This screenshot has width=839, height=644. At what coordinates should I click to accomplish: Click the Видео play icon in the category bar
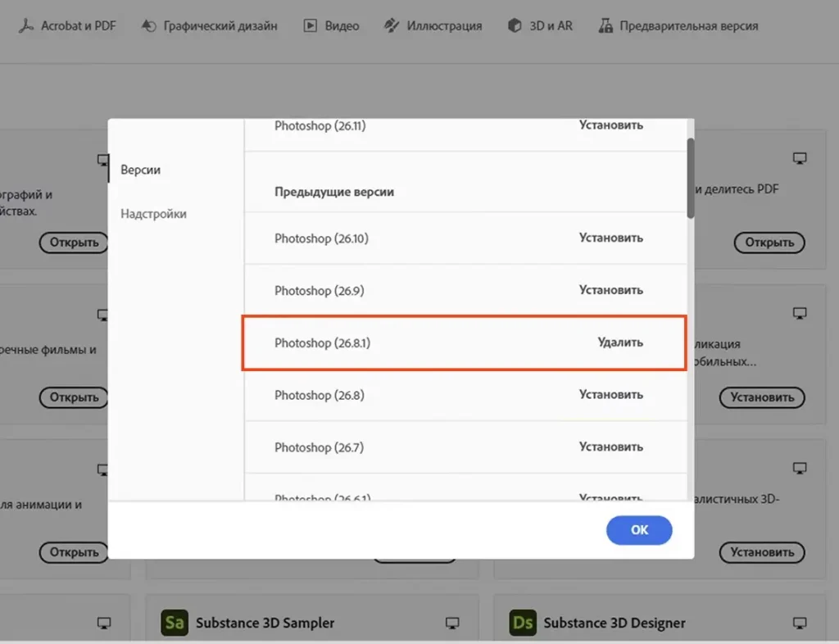point(311,25)
